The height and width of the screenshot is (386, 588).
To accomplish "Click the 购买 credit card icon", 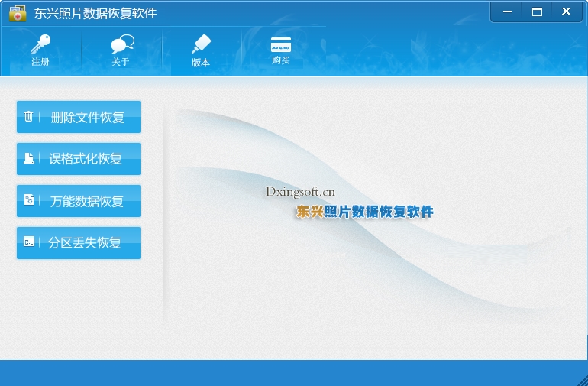I will pyautogui.click(x=281, y=44).
